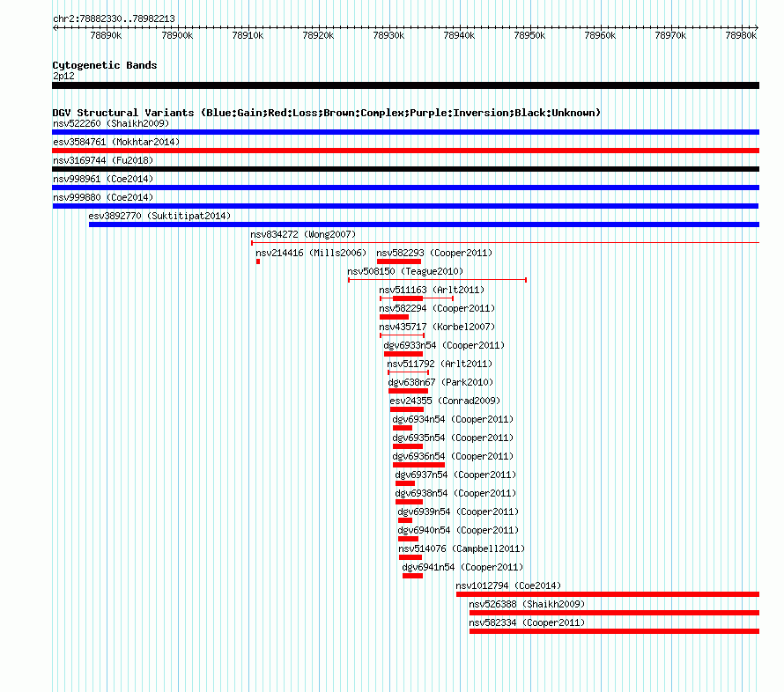Click thin red span under nsv435717
The width and height of the screenshot is (784, 692).
tap(402, 335)
